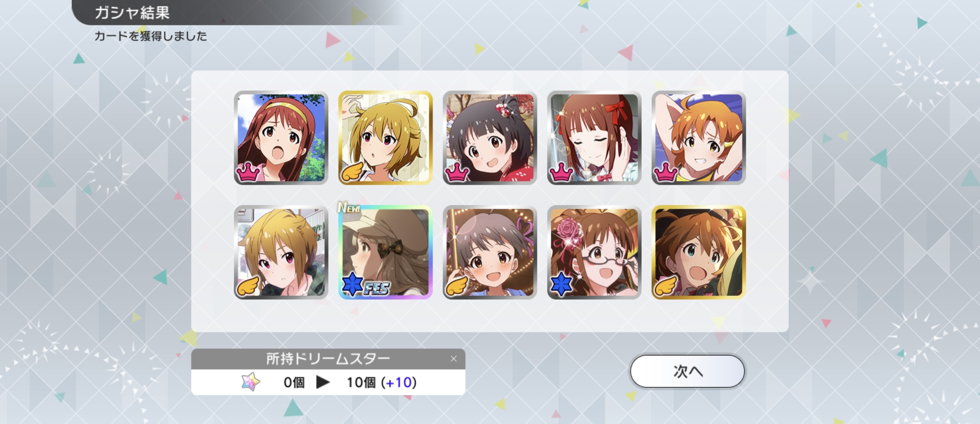Select the blonde girl with scarf card

pyautogui.click(x=281, y=252)
